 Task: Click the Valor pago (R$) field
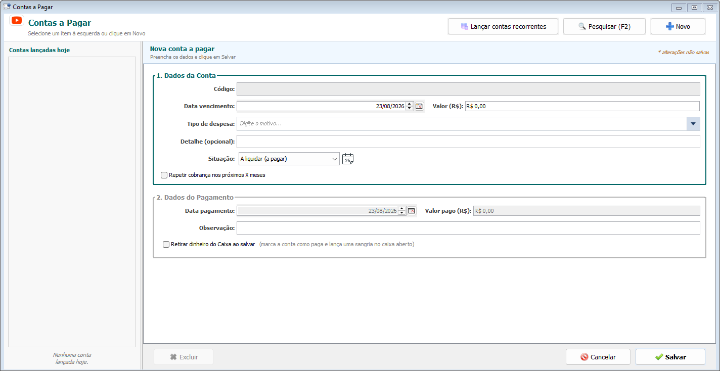(x=586, y=211)
